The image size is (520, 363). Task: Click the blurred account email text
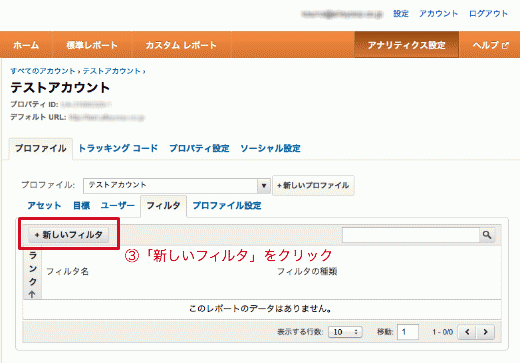click(342, 14)
